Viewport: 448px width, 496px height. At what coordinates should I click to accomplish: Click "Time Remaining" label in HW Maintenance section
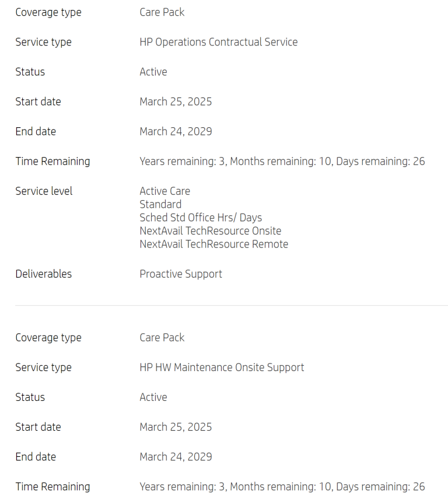point(52,486)
